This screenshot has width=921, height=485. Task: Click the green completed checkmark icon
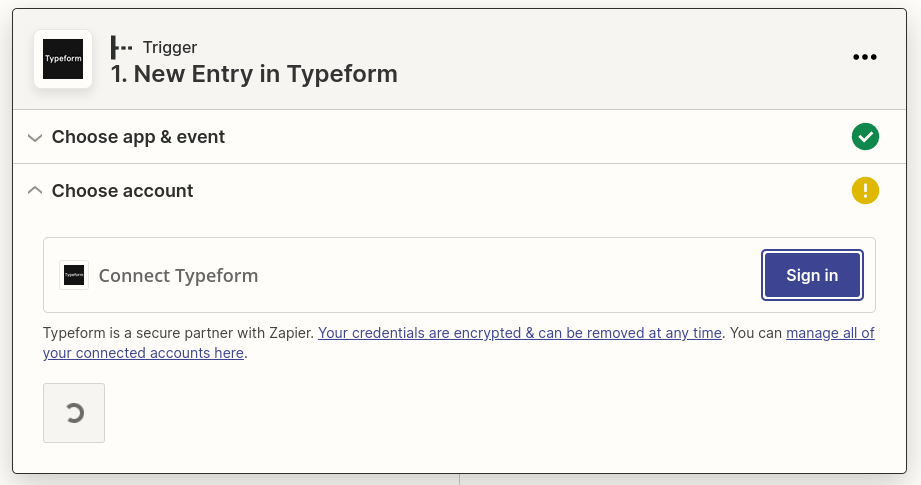point(865,137)
